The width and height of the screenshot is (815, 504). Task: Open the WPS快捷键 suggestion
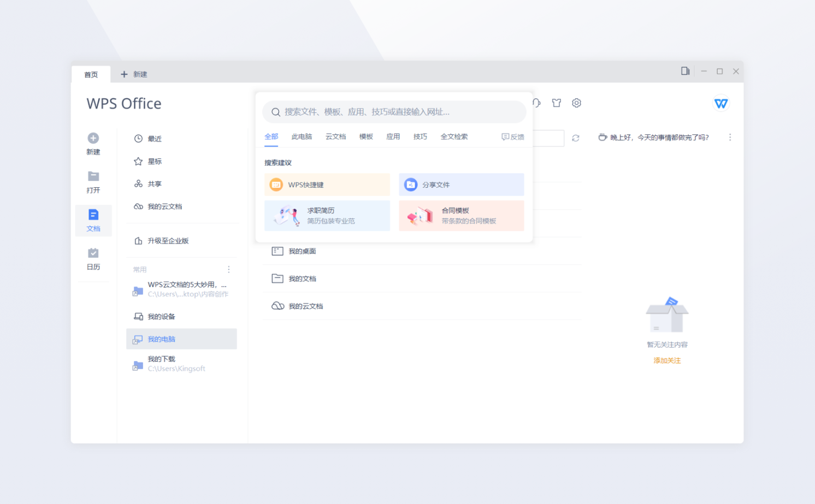point(327,185)
